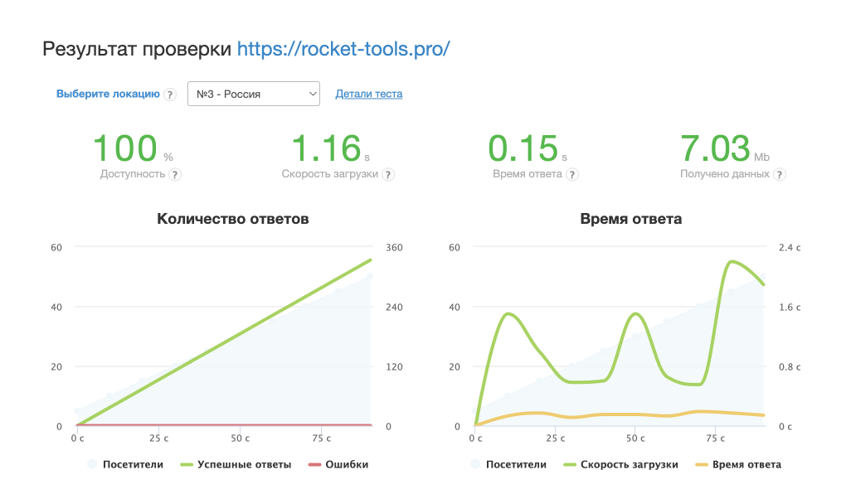Image resolution: width=846 pixels, height=504 pixels.
Task: Toggle Посетители series in Количество ответов chart
Action: coord(124,465)
